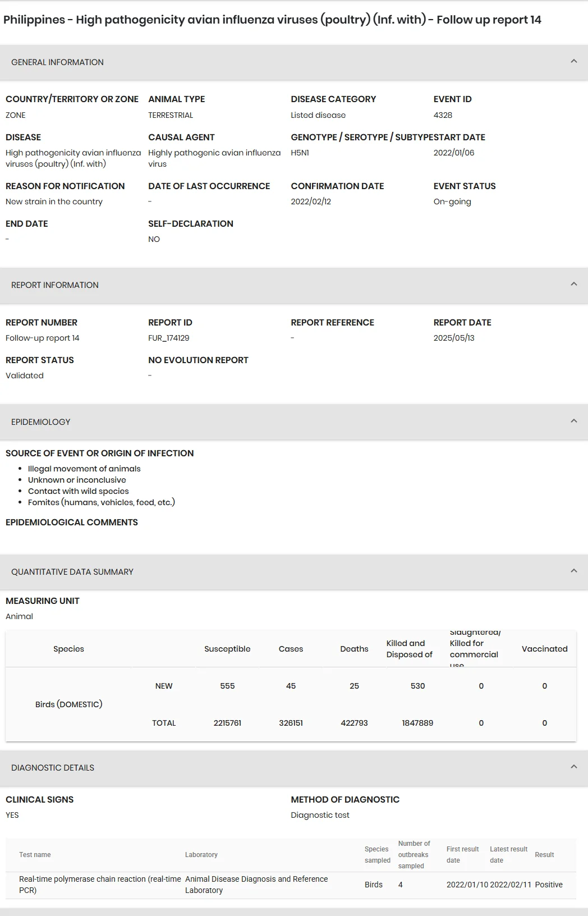
Task: Select Event ID value 4328
Action: tap(443, 115)
